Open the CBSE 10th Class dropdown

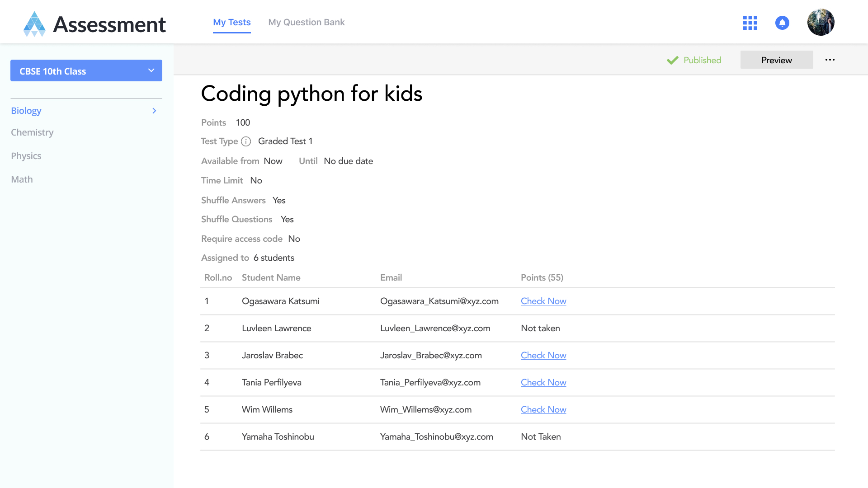point(86,71)
